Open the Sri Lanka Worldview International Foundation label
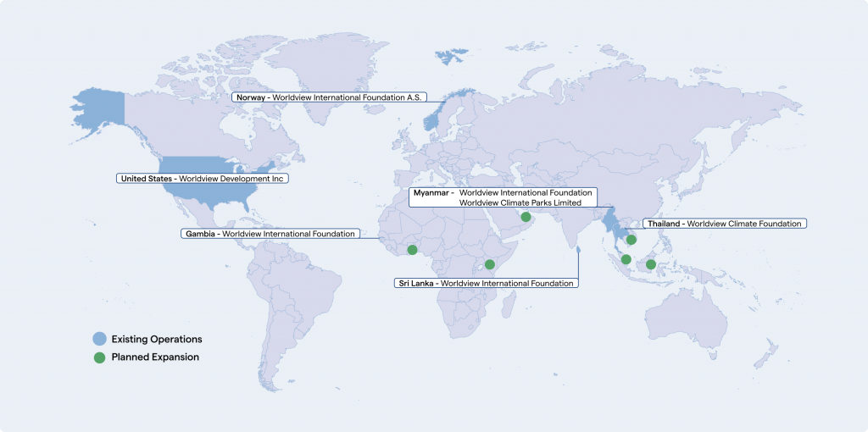This screenshot has width=868, height=432. coord(487,283)
